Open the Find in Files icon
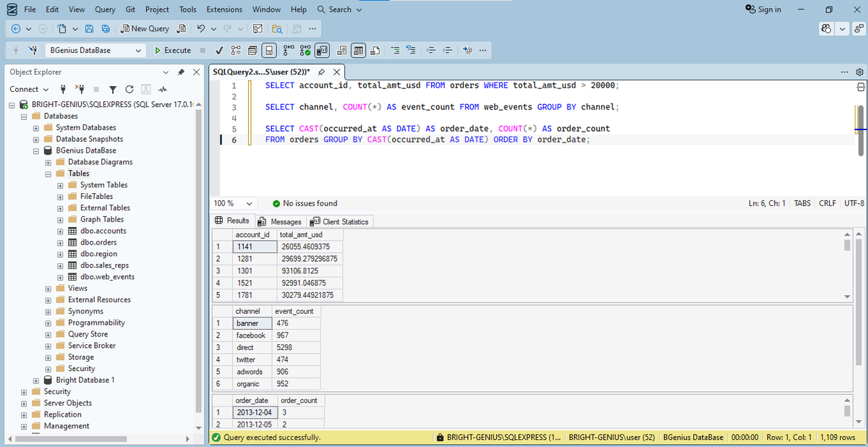The height and width of the screenshot is (447, 868). [x=276, y=29]
